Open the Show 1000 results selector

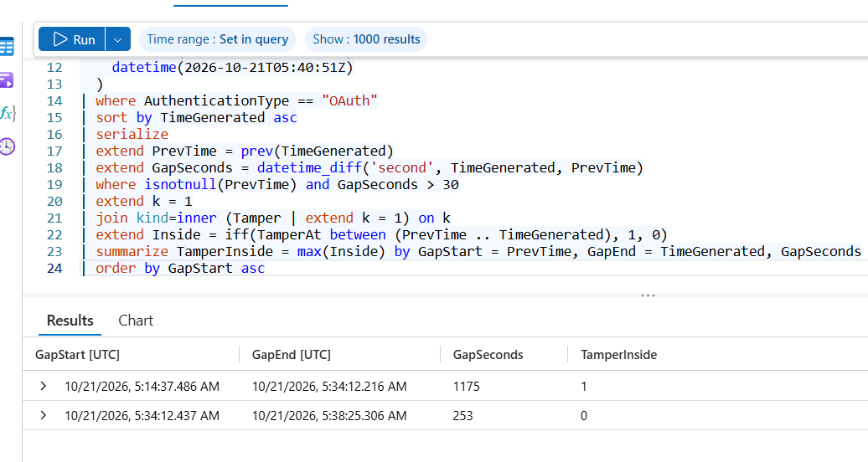pos(366,39)
